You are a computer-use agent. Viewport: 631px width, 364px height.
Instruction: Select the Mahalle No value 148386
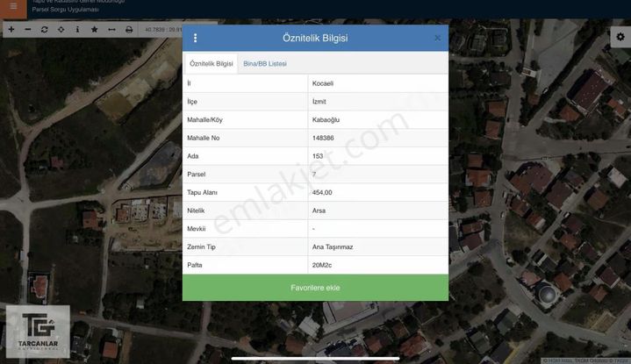coord(323,138)
